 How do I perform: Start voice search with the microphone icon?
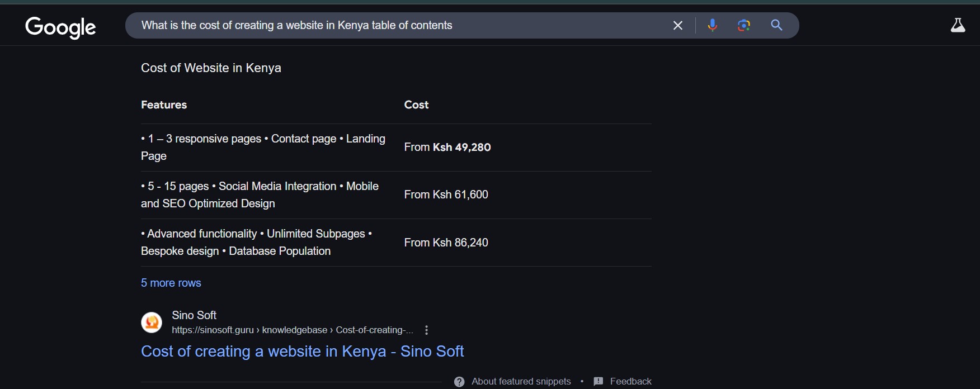coord(712,25)
